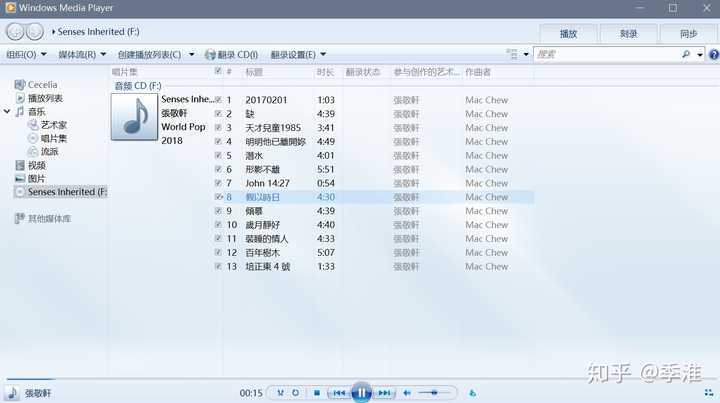Viewport: 720px width, 403px height.
Task: Uncheck track 2 缺 checkbox
Action: (x=218, y=113)
